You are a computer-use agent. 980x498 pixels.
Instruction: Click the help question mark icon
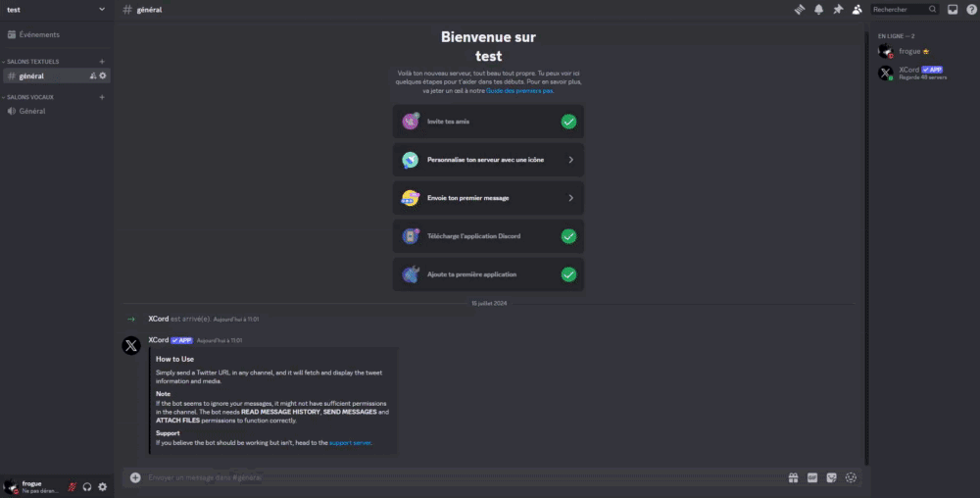pyautogui.click(x=971, y=9)
